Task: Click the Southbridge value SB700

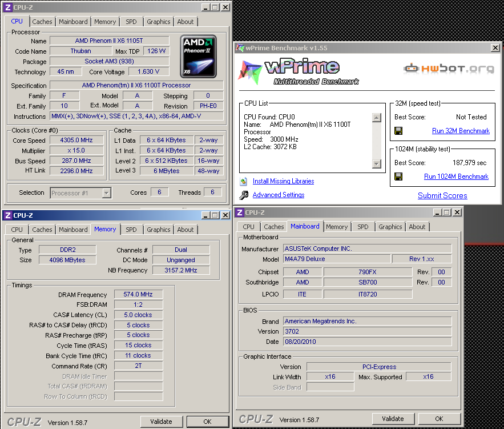Action: coord(368,282)
